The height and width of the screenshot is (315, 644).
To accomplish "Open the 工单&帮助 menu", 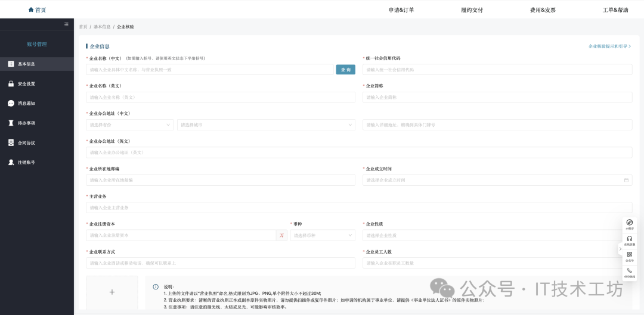I will (615, 10).
